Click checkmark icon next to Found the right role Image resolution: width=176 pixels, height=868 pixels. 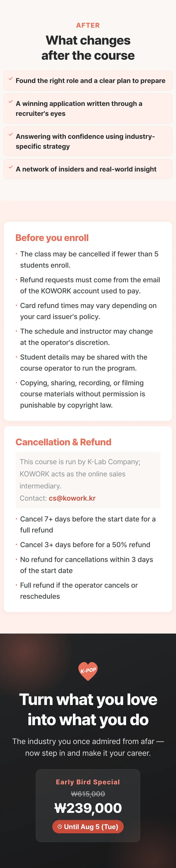(11, 79)
